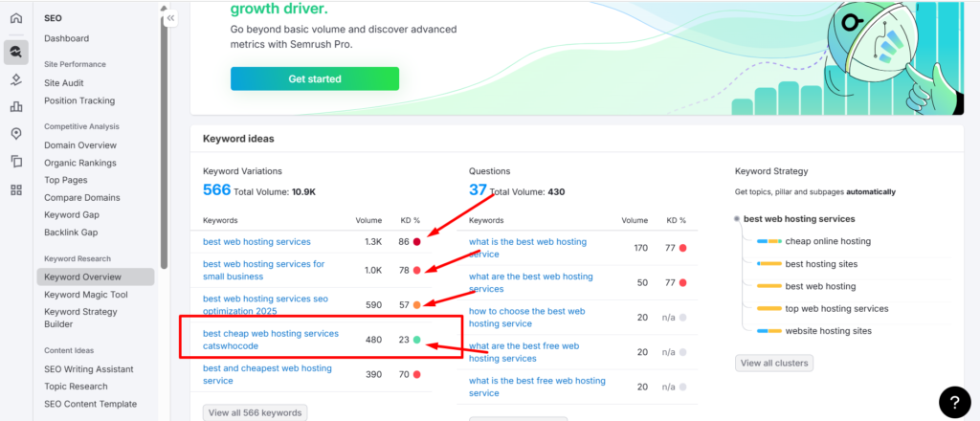Open Topic Research menu item
This screenshot has width=980, height=421.
[x=76, y=386]
